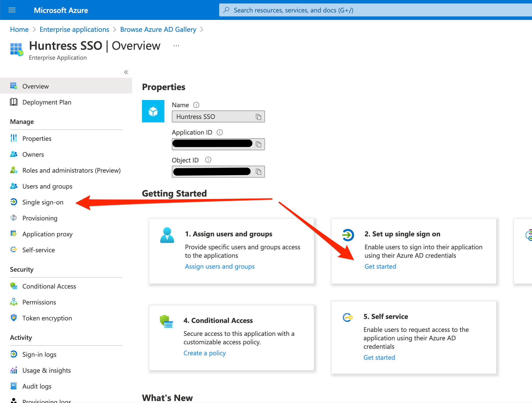Click the Properties bars icon in sidebar
532x403 pixels.
14,138
